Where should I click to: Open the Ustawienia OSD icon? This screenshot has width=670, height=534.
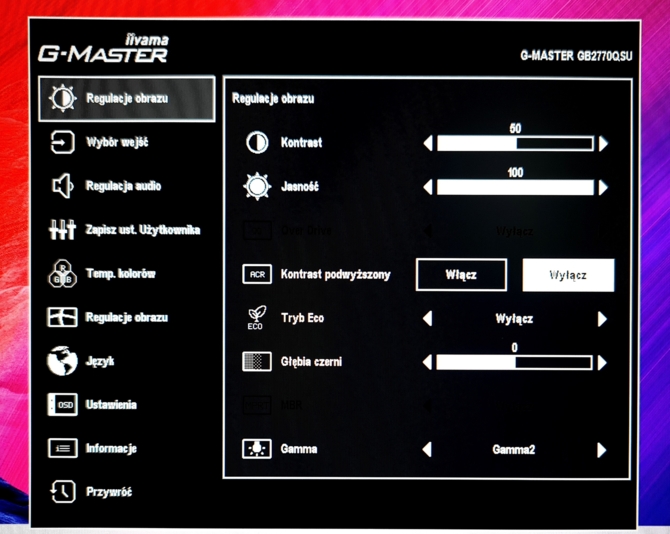point(62,405)
